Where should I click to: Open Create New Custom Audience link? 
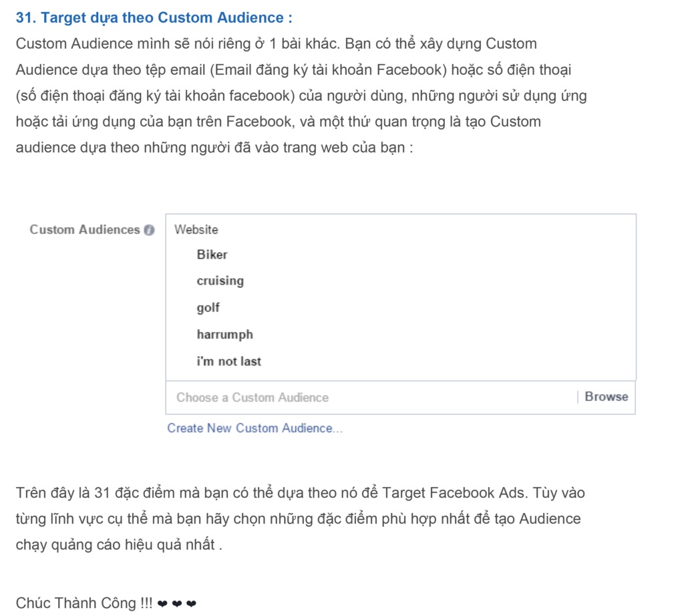(254, 428)
